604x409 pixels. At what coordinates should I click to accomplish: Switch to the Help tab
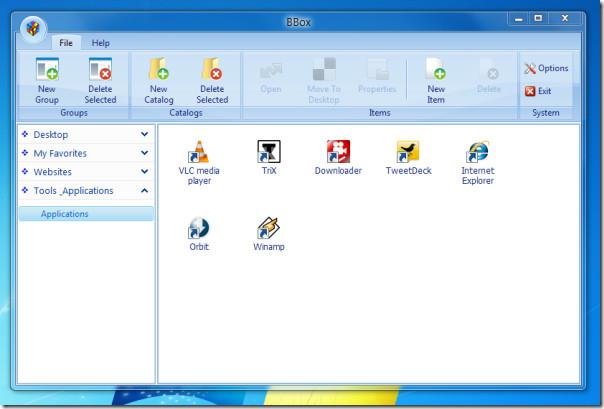[101, 43]
